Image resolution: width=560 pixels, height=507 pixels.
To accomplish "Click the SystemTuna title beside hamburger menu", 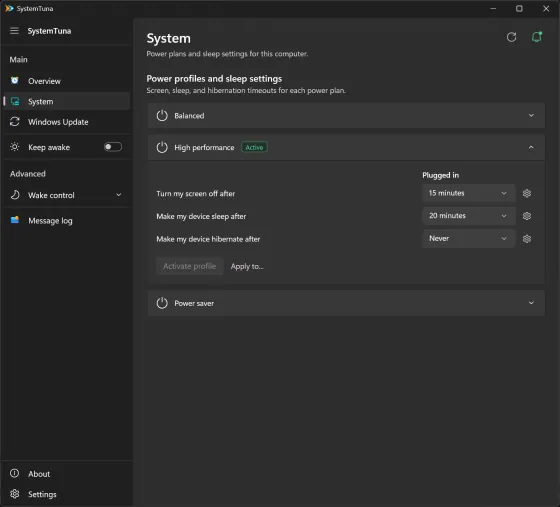I will coord(49,31).
